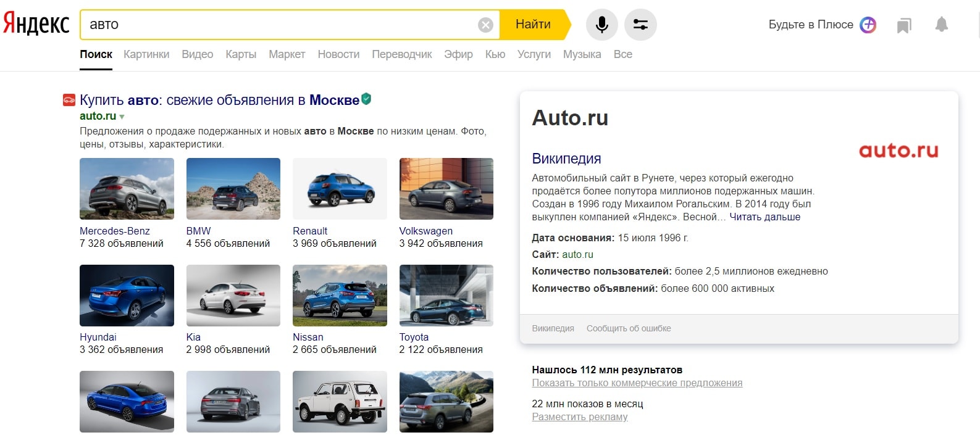The width and height of the screenshot is (980, 435).
Task: Open the Volkswagen car thumbnail
Action: [x=446, y=189]
